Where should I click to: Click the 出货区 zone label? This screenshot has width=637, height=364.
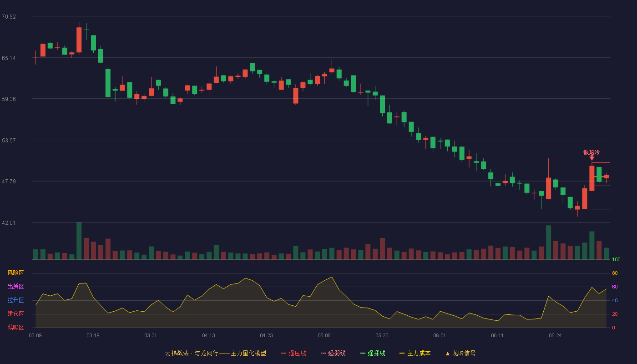(15, 287)
